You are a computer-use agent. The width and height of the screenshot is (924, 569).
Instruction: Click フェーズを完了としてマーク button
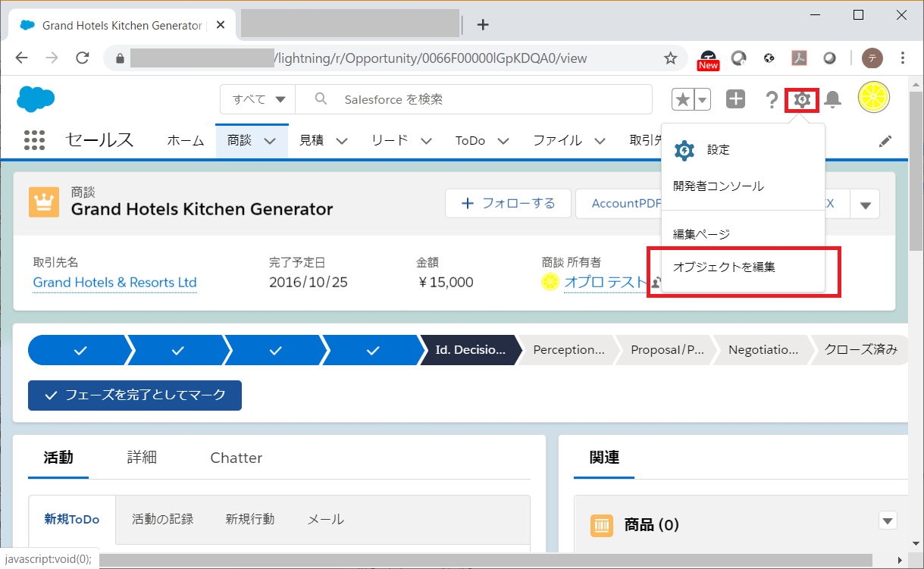click(135, 395)
